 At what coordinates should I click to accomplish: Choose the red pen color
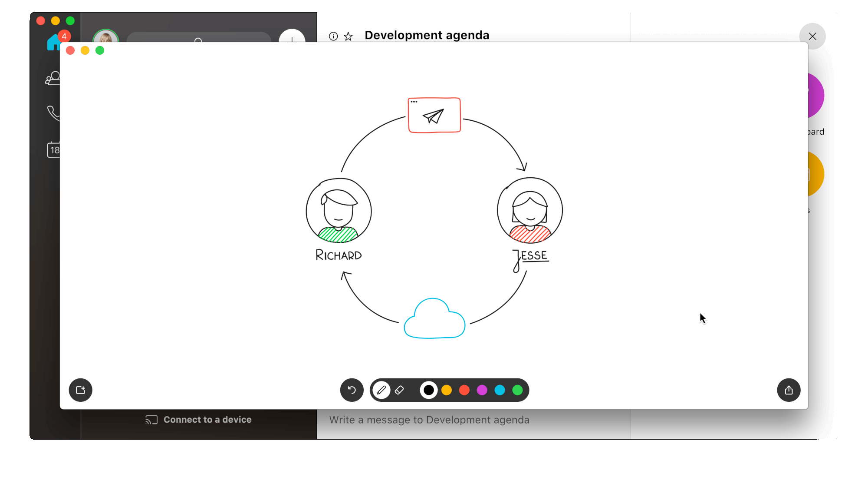click(464, 390)
